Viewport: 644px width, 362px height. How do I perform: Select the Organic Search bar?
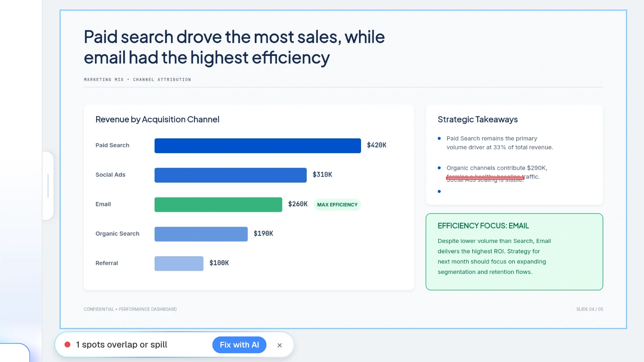click(x=201, y=234)
